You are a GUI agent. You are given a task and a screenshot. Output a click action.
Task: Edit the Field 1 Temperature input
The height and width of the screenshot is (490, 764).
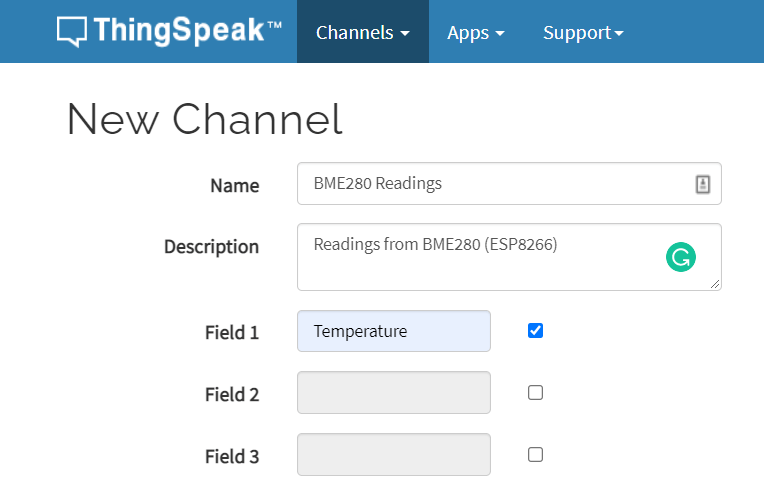click(x=394, y=331)
